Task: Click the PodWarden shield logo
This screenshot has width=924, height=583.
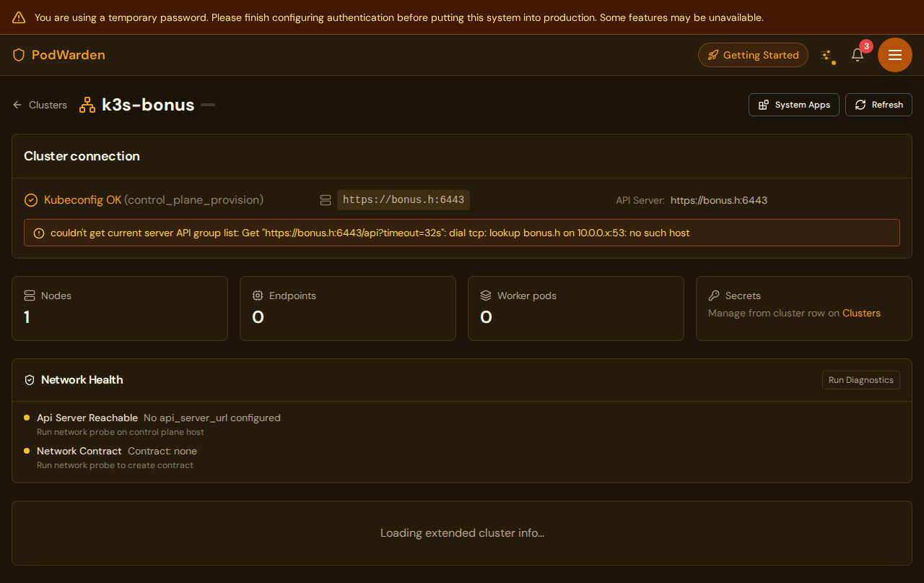Action: [x=18, y=55]
